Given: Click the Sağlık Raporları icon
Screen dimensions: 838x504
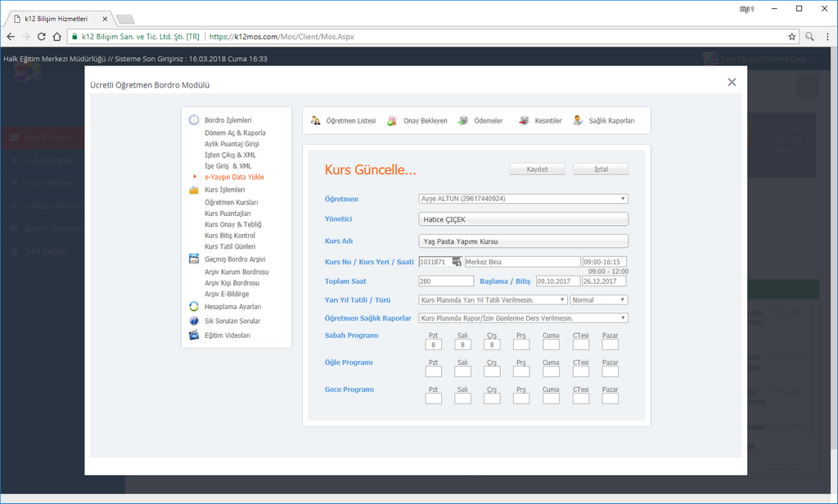Looking at the screenshot, I should [x=578, y=120].
